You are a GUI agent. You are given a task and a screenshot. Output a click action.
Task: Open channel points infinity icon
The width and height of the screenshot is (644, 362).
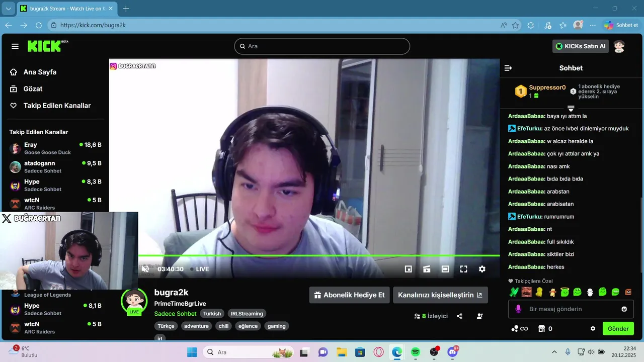(x=519, y=328)
